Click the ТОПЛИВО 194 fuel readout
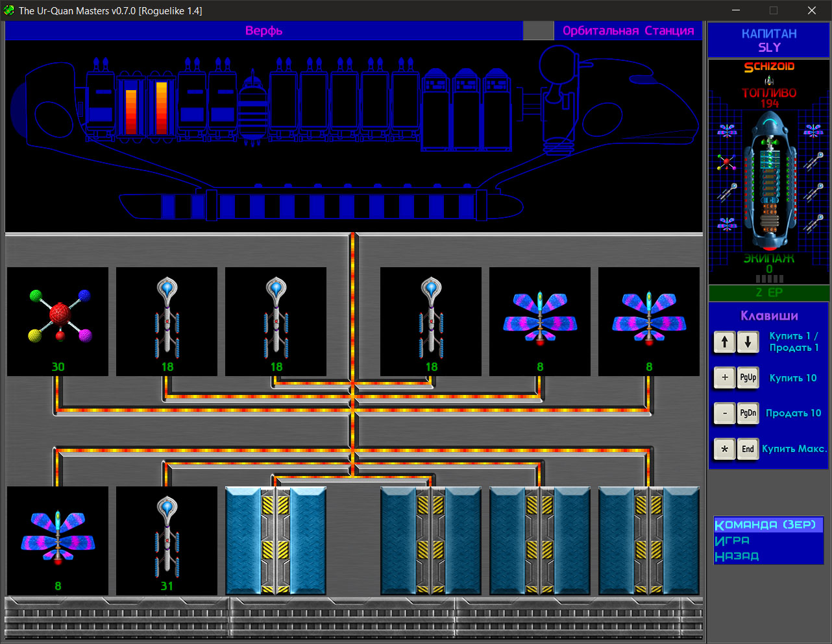 (x=769, y=98)
